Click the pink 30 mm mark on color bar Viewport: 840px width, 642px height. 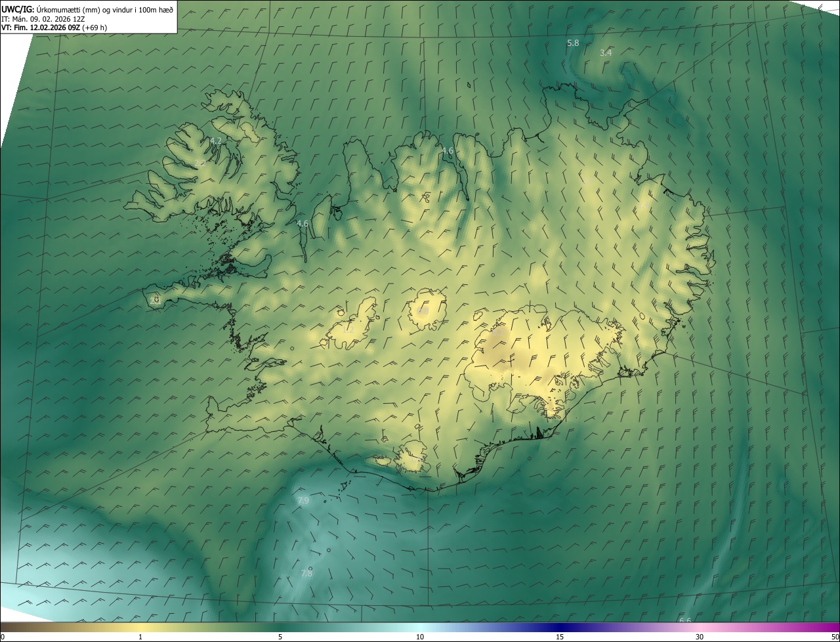(x=700, y=637)
